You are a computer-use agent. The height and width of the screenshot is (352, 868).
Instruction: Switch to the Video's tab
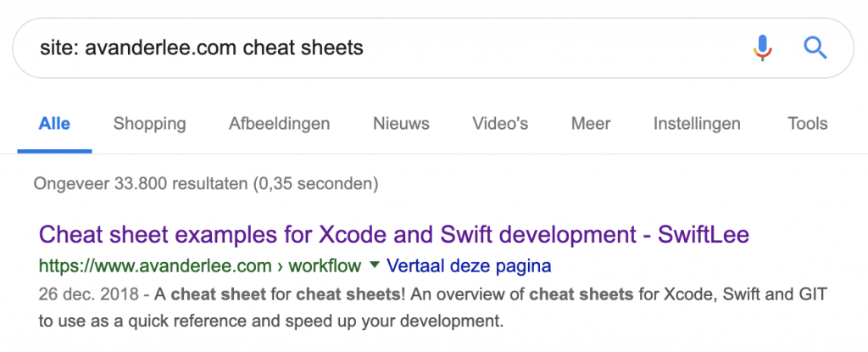[x=500, y=124]
